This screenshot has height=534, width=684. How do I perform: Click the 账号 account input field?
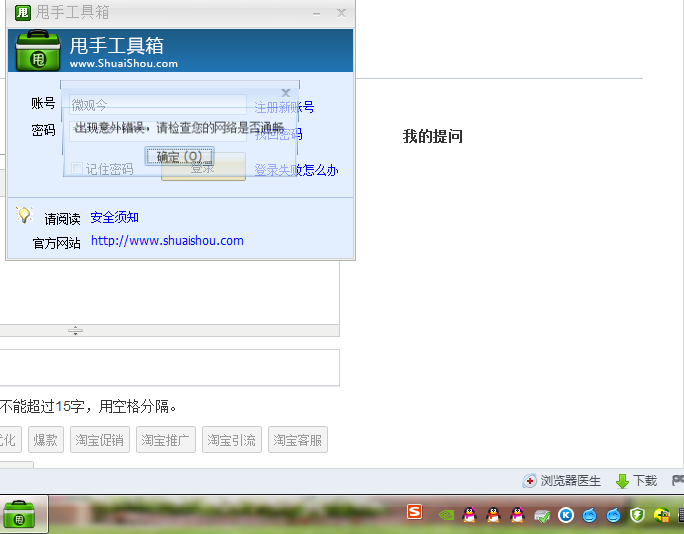point(158,105)
